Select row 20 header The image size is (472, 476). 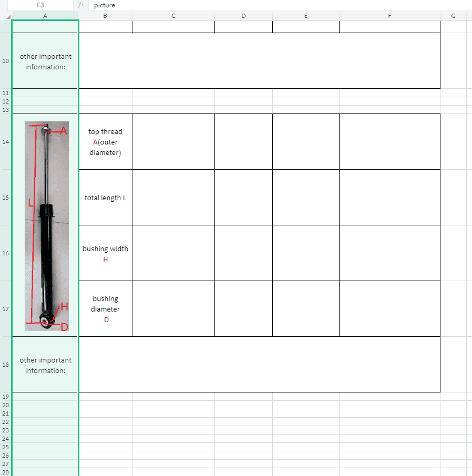[x=5, y=405]
